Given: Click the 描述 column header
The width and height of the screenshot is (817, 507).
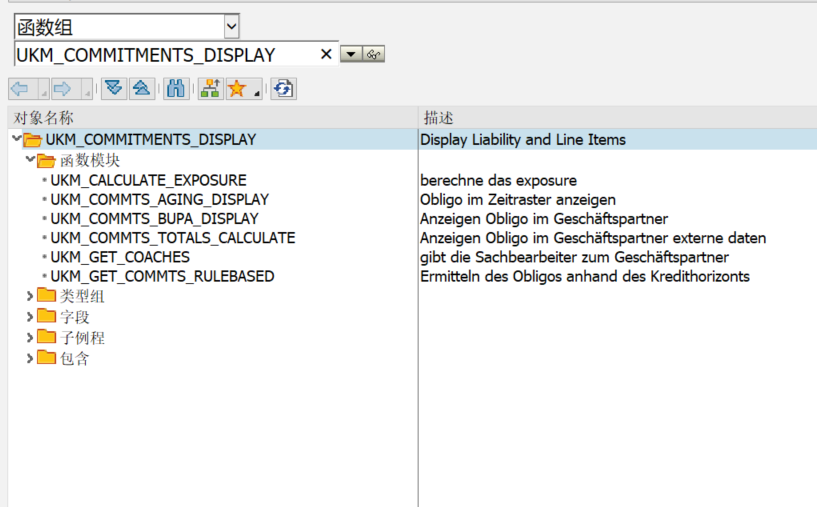Looking at the screenshot, I should (618, 118).
